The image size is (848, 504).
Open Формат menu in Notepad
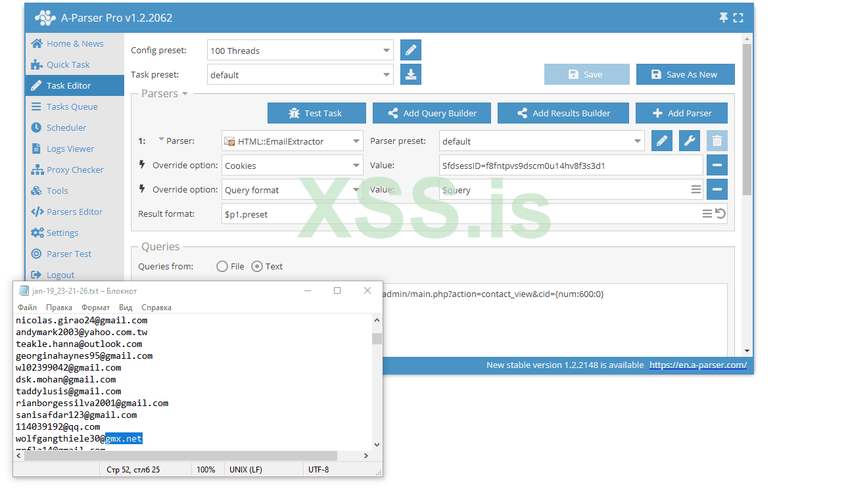[x=96, y=308]
